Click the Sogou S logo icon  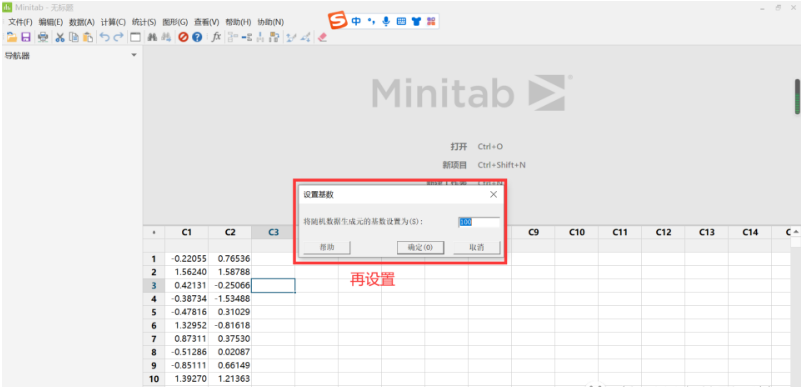click(337, 20)
